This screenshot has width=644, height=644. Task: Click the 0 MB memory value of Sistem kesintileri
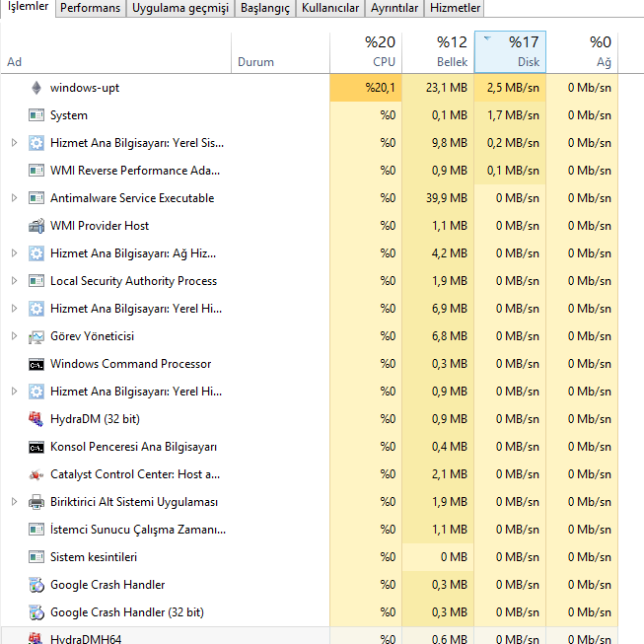pos(454,557)
